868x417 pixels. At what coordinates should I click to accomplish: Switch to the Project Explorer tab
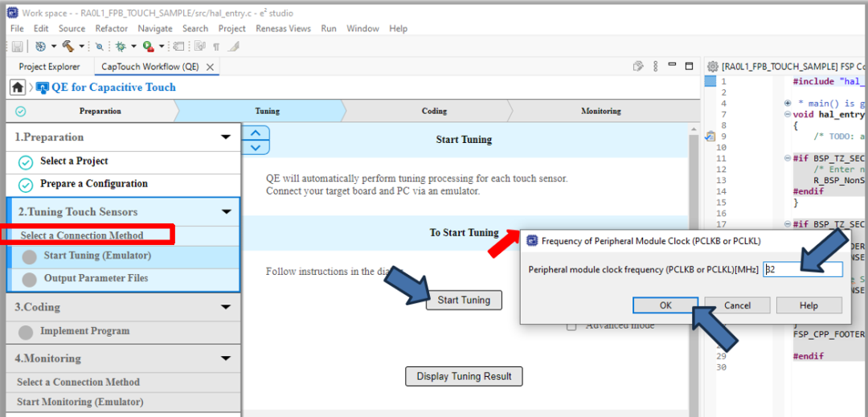point(49,67)
